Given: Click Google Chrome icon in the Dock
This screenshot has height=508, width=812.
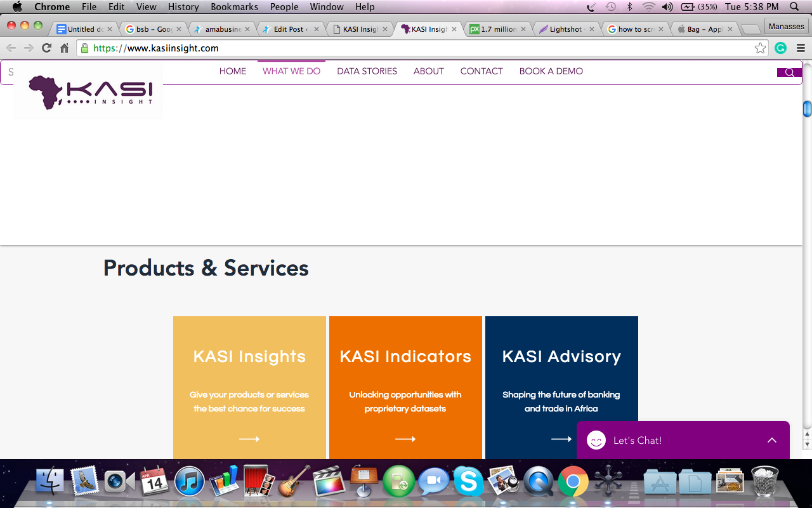Looking at the screenshot, I should pyautogui.click(x=573, y=481).
